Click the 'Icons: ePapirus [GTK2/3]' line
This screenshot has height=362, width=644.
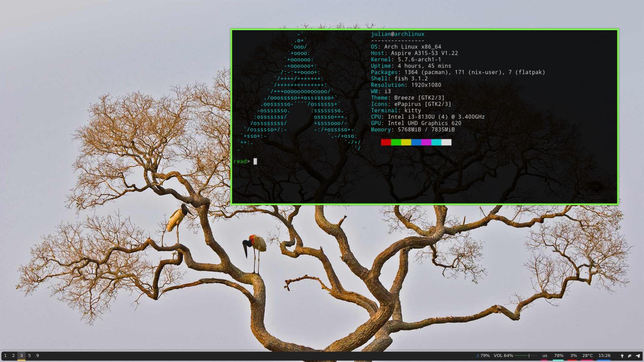coord(411,104)
